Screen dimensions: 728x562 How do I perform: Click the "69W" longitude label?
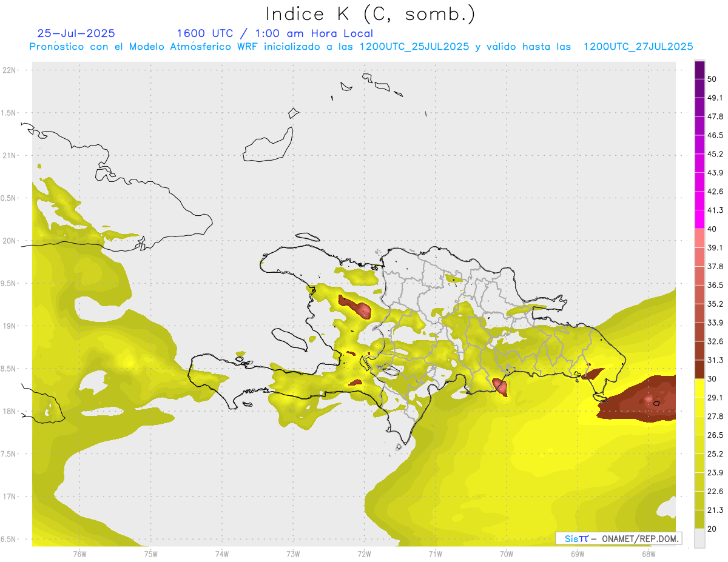[578, 554]
